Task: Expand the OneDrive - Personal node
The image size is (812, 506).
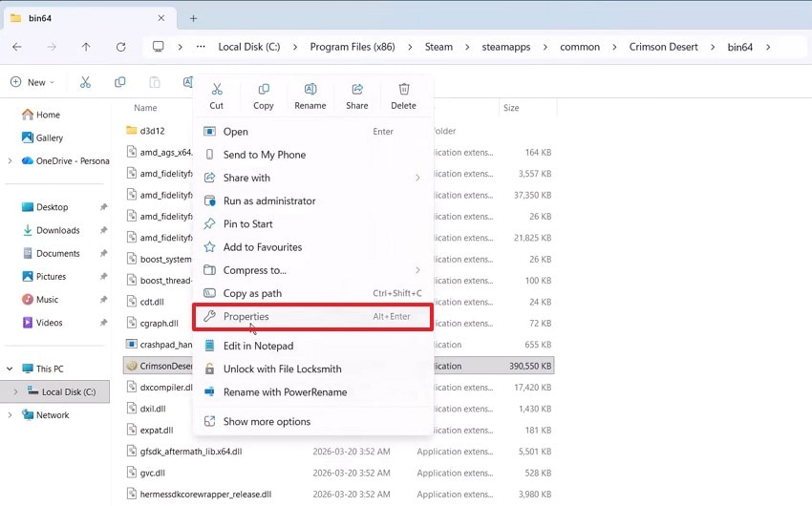Action: tap(10, 161)
